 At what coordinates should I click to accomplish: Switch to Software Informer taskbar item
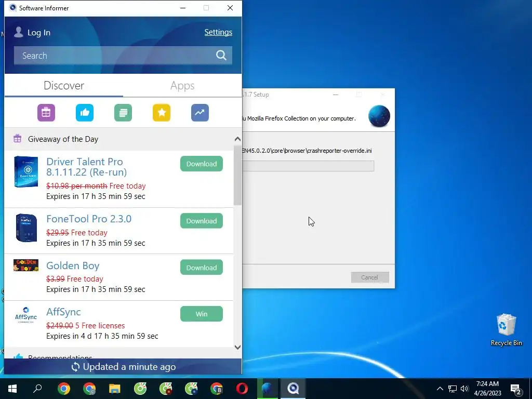tap(293, 389)
